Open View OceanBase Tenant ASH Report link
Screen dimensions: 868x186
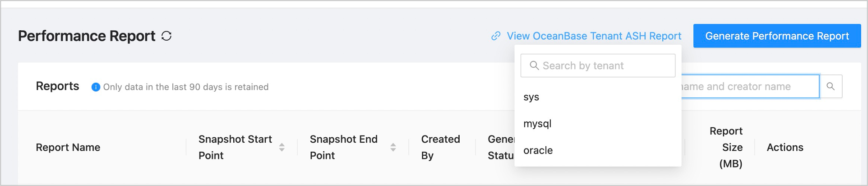(x=594, y=36)
